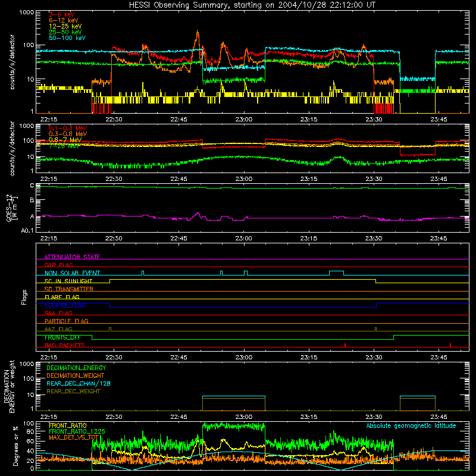The image size is (476, 476).
Task: Click the FLARE_FLAG label
Action: click(62, 297)
